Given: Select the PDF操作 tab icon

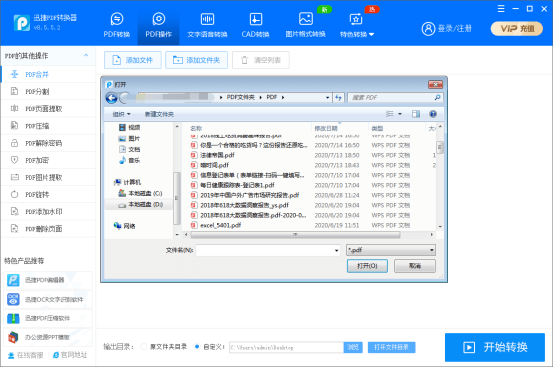Looking at the screenshot, I should tap(159, 19).
